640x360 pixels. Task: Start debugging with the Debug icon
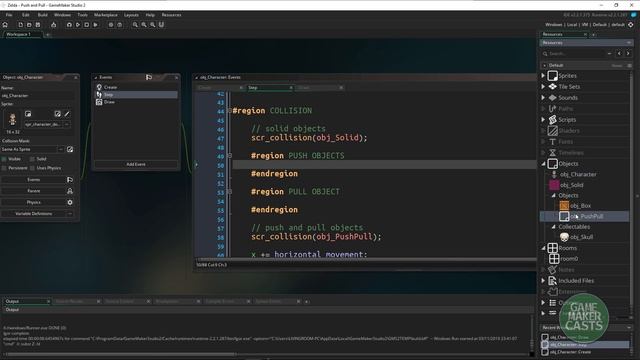click(x=69, y=25)
